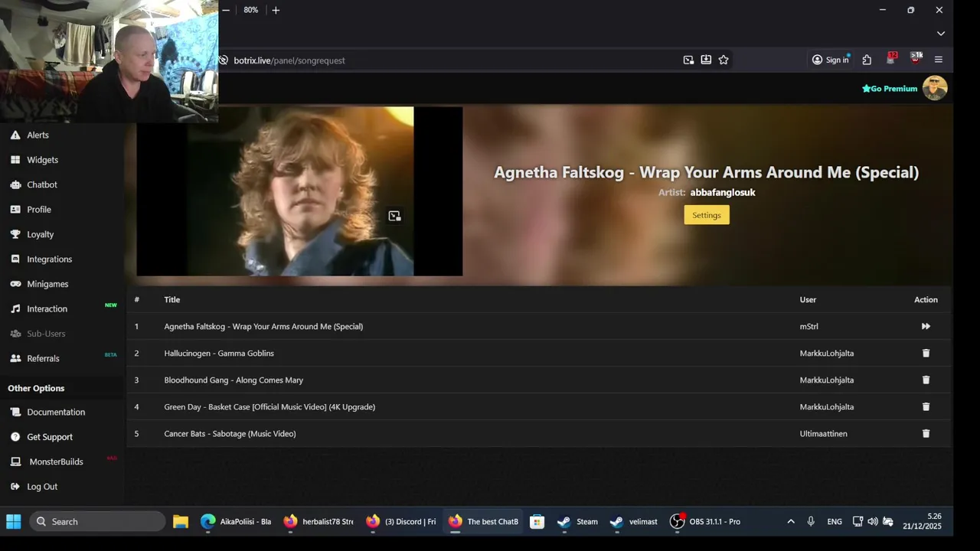980x551 pixels.
Task: Click the User column header
Action: [808, 299]
